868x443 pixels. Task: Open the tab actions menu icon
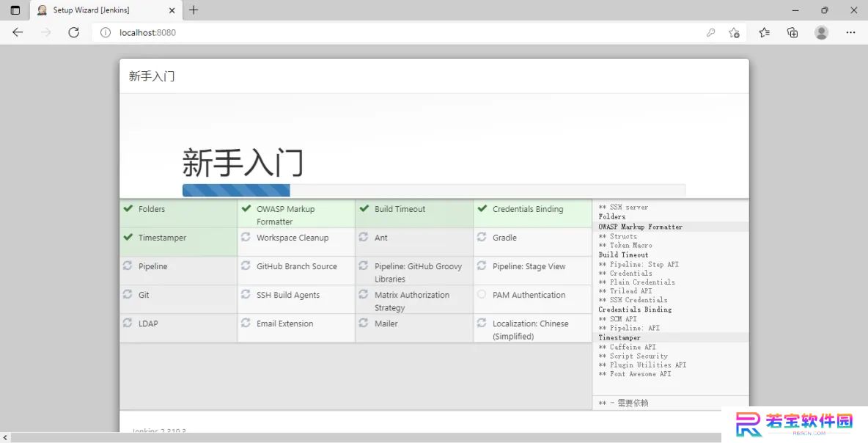click(15, 10)
